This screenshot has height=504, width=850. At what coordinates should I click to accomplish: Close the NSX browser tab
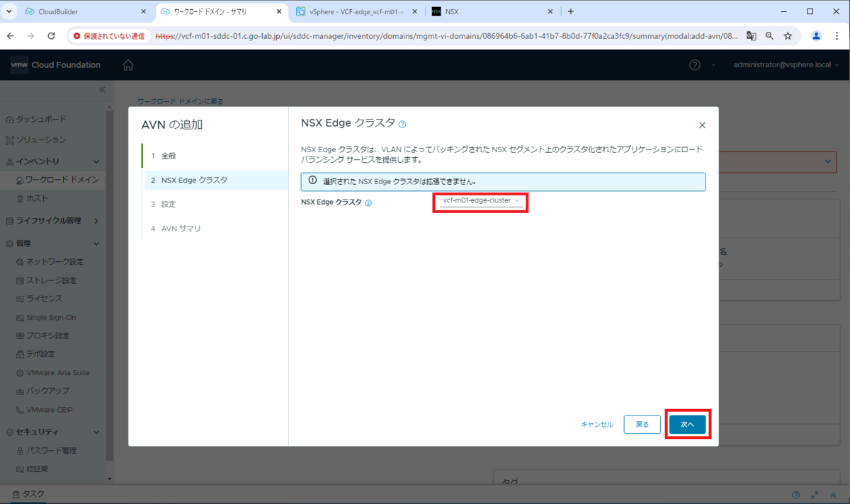[x=550, y=11]
